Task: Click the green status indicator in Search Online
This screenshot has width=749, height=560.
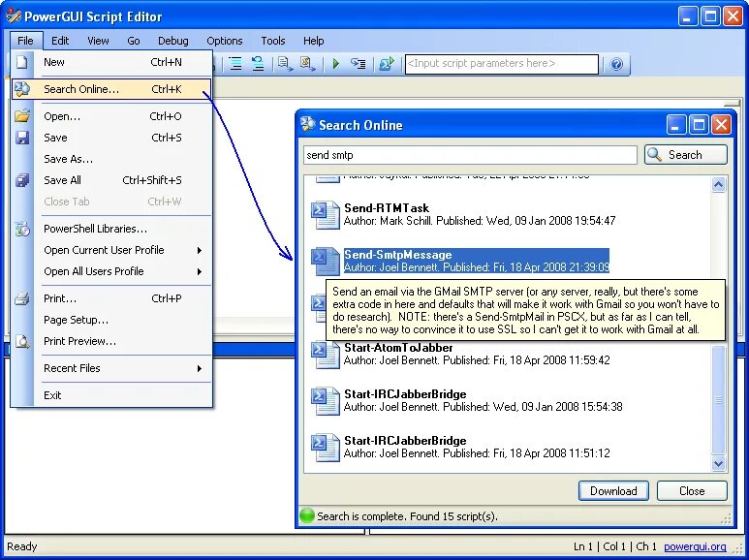Action: [306, 516]
